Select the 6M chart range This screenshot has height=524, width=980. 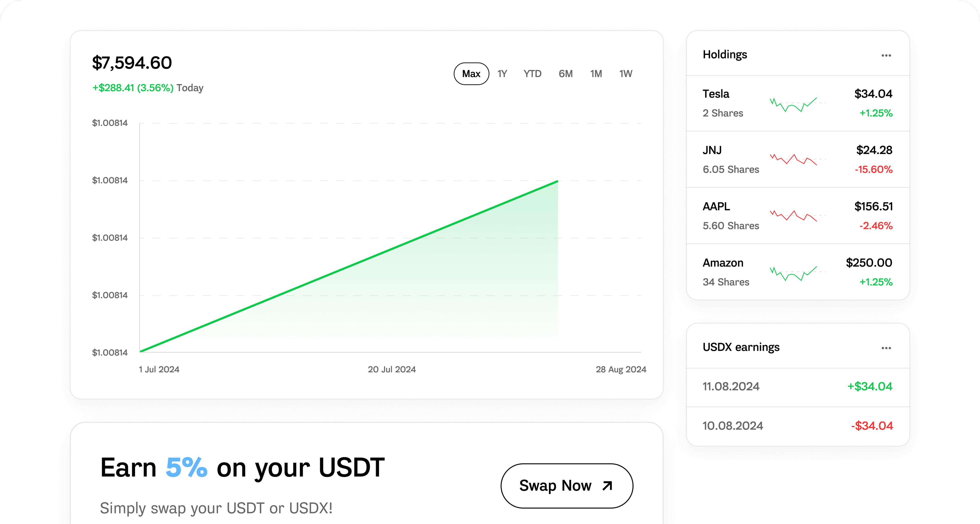(x=566, y=74)
